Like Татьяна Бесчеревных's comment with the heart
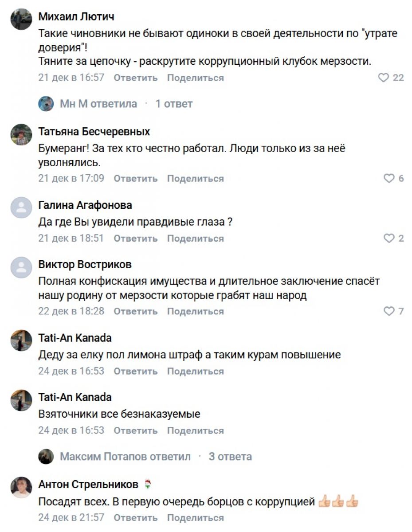 point(388,179)
